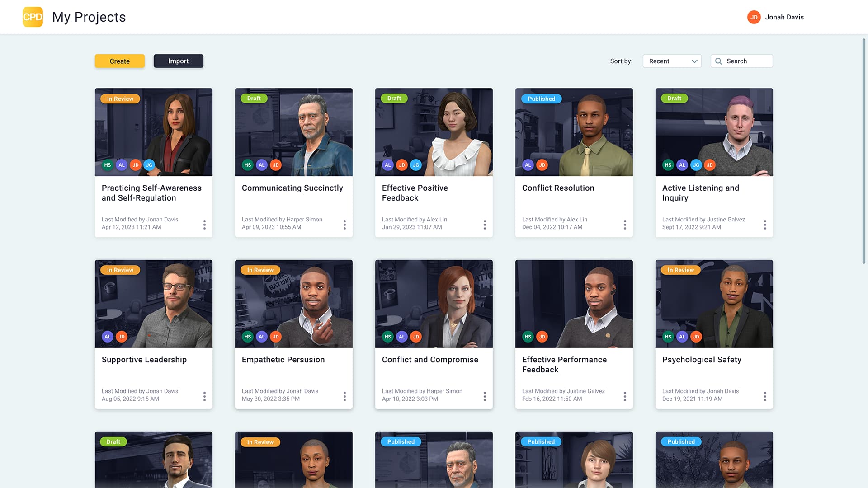The height and width of the screenshot is (488, 868).
Task: Click AL avatar on Communicating Succinctly card
Action: click(262, 165)
